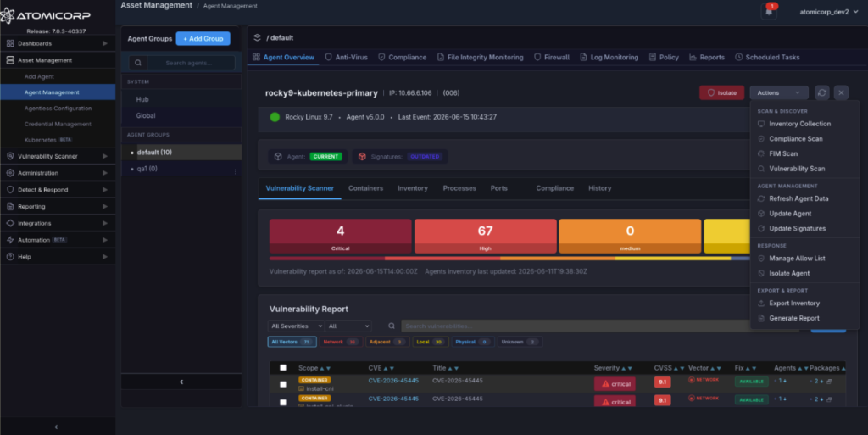Click the Refresh Agent Data icon in menu
The image size is (868, 435).
click(x=761, y=198)
